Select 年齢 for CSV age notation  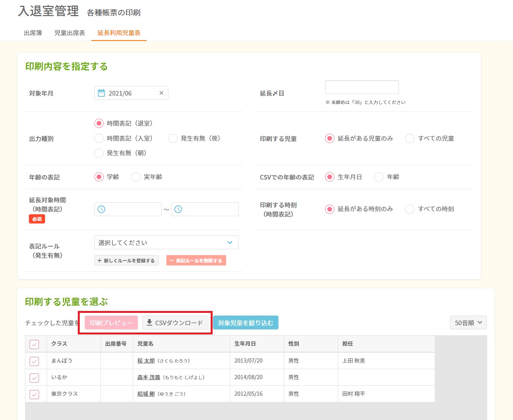[379, 177]
